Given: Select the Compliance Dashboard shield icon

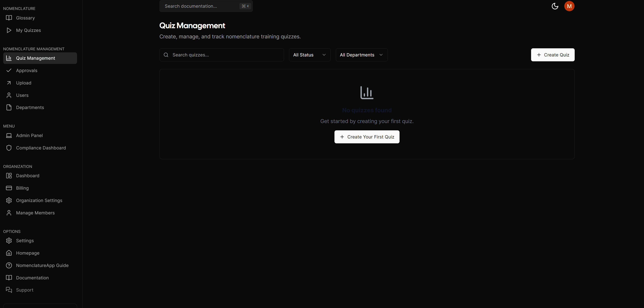Looking at the screenshot, I should click(9, 148).
